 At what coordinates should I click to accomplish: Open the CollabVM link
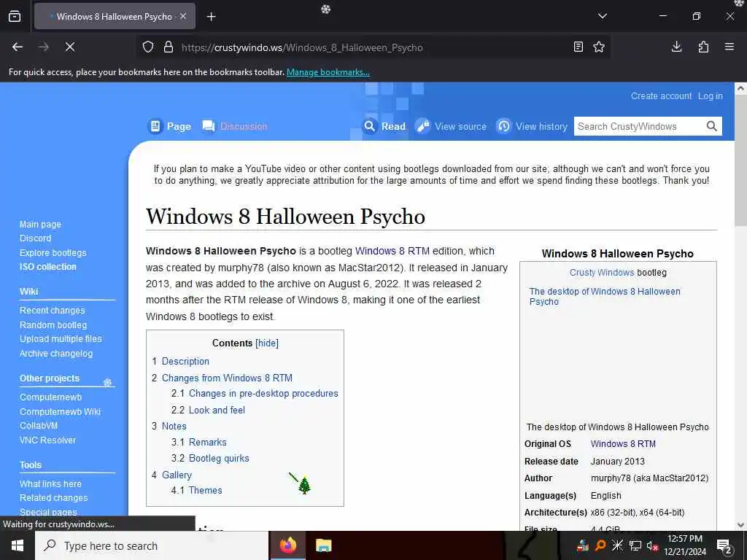tap(39, 426)
